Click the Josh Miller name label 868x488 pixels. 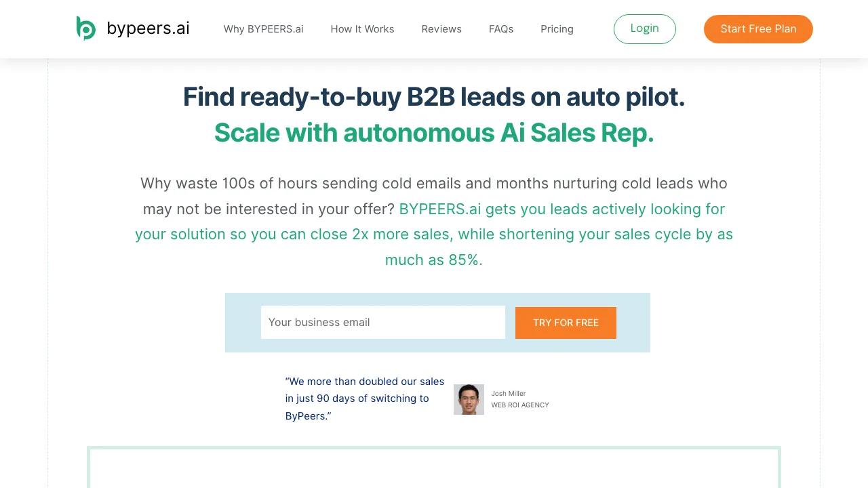click(x=509, y=393)
